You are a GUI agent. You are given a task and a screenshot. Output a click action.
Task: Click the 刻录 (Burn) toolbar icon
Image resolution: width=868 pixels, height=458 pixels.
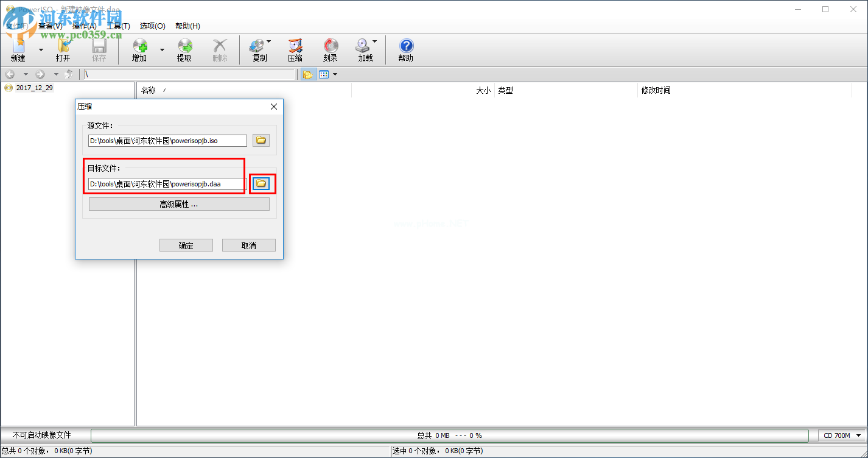coord(331,48)
